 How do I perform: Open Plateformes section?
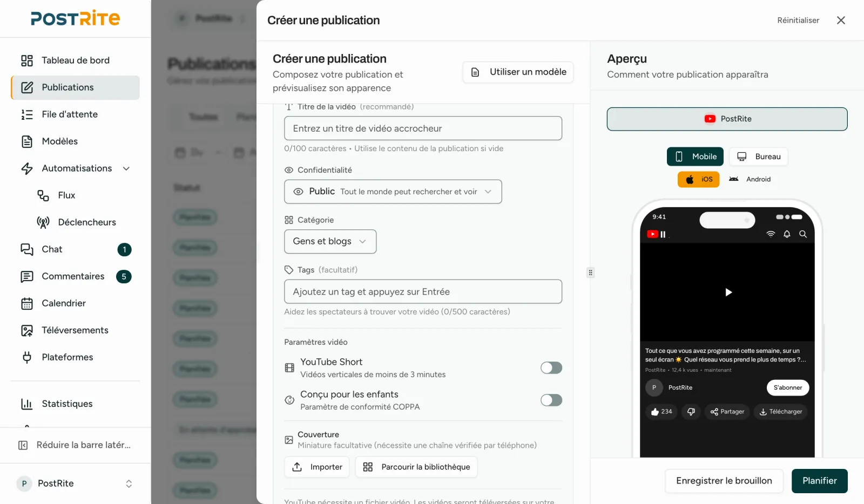(75, 357)
